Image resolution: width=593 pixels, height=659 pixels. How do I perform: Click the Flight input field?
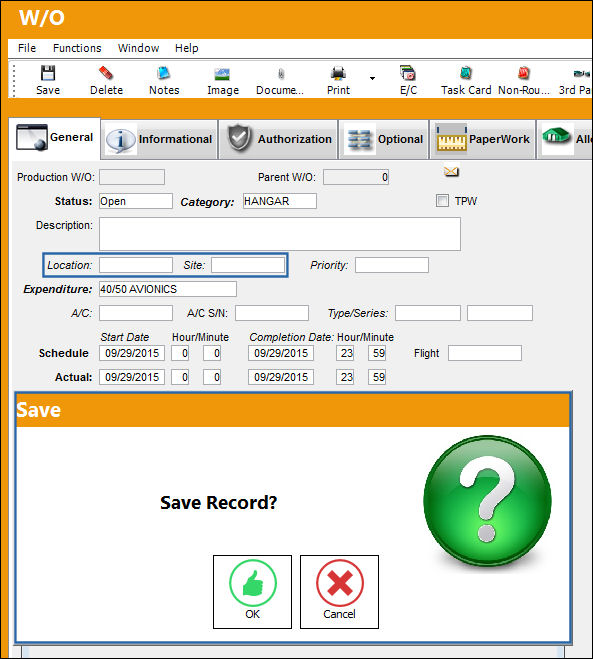coord(485,353)
